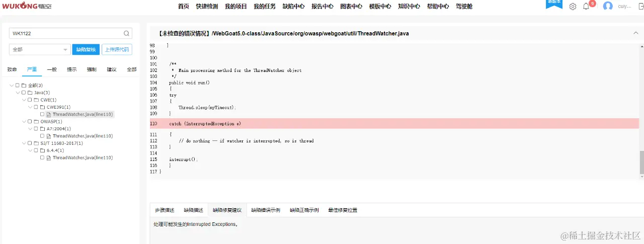Open the 缺陷描述 tab

[194, 210]
